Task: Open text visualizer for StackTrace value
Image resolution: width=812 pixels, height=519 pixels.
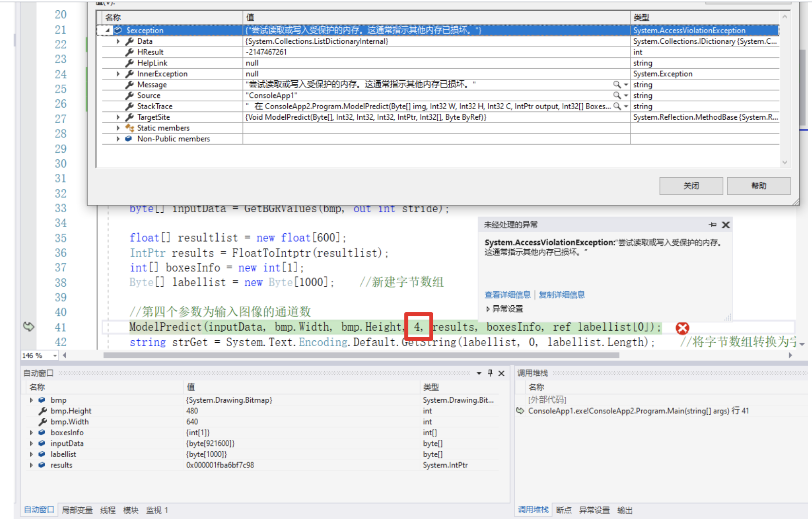Action: coord(617,106)
